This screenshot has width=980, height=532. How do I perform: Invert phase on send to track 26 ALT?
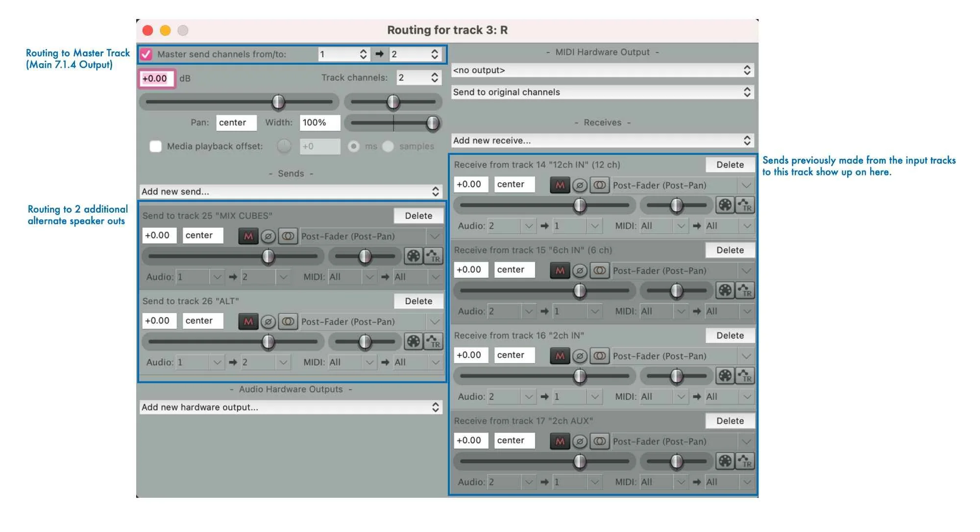[x=268, y=322]
